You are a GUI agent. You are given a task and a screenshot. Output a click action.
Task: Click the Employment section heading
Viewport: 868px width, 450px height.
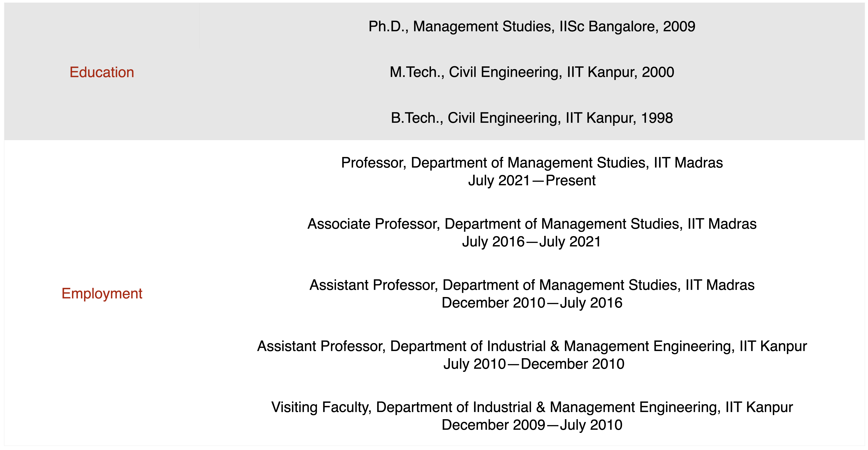pyautogui.click(x=102, y=294)
